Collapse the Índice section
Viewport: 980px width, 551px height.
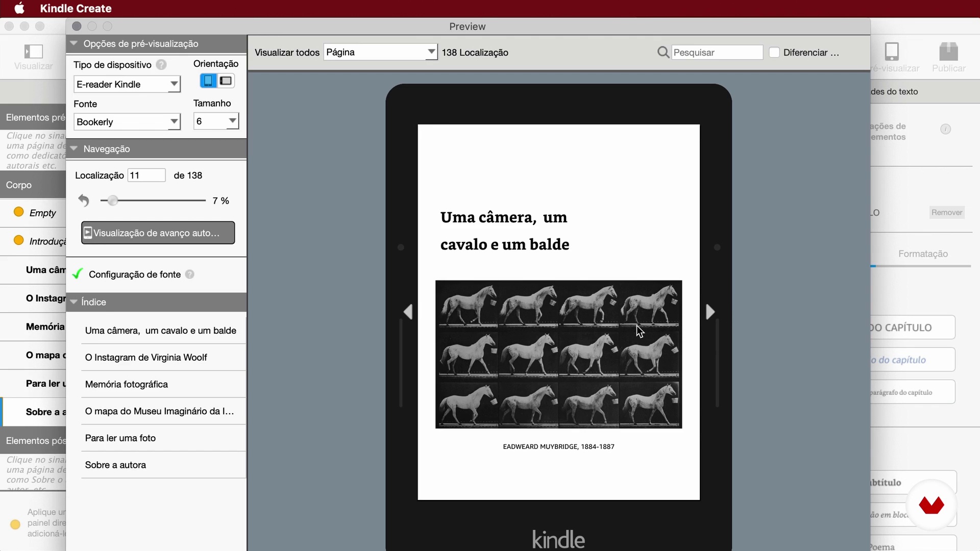[x=74, y=302]
